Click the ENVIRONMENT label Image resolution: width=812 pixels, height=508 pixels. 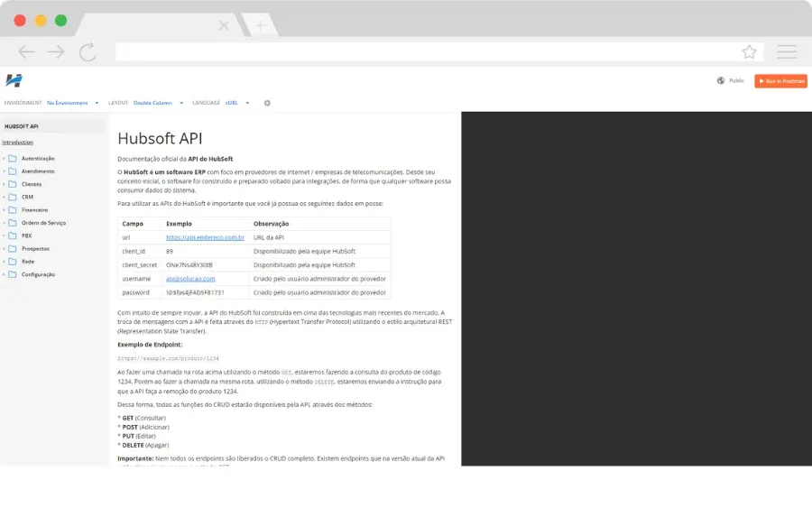pyautogui.click(x=23, y=103)
